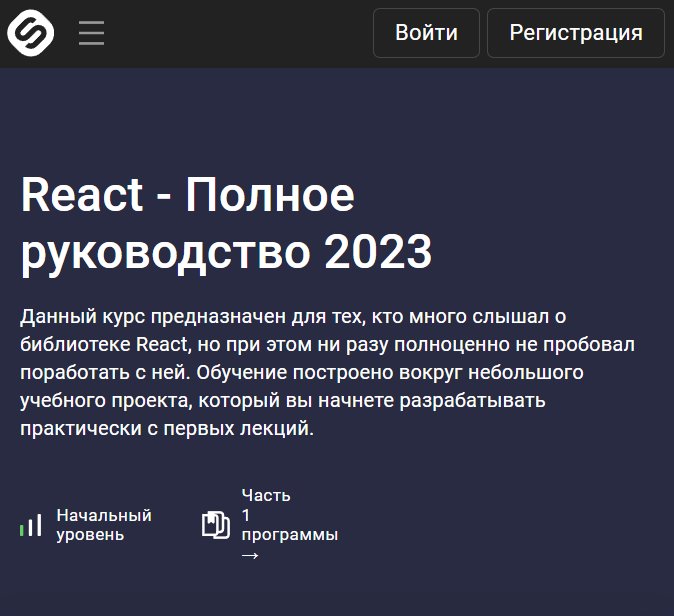Click the green level bars icon
Viewport: 674px width, 616px height.
pyautogui.click(x=31, y=525)
